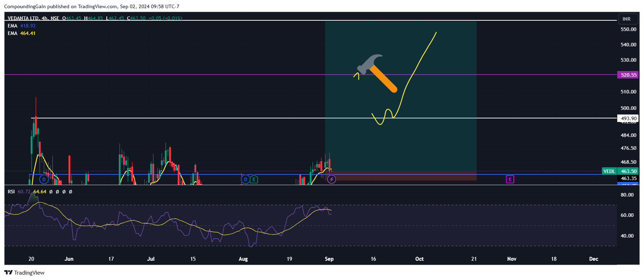Viewport: 644px width, 280px height.
Task: Click the 476.50 price axis label
Action: [x=628, y=148]
